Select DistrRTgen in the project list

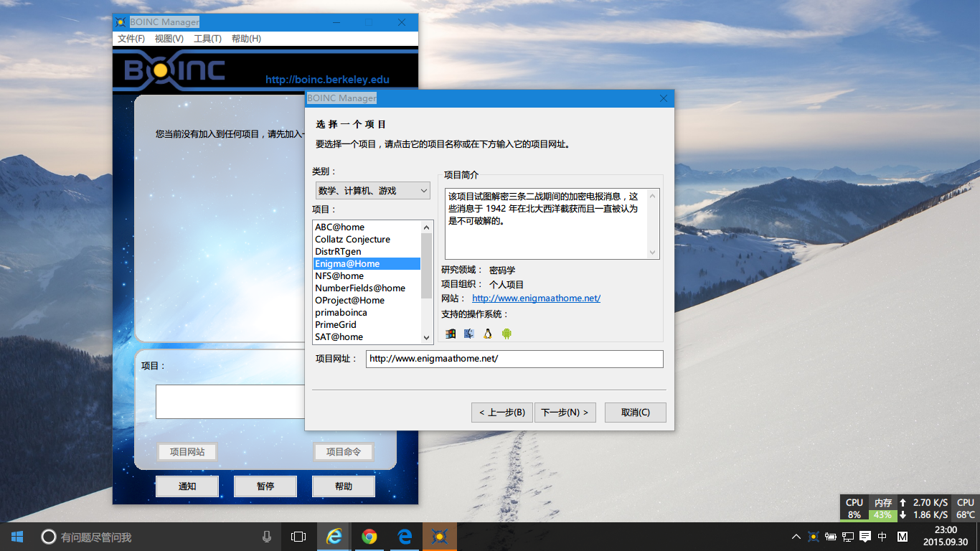pos(367,252)
